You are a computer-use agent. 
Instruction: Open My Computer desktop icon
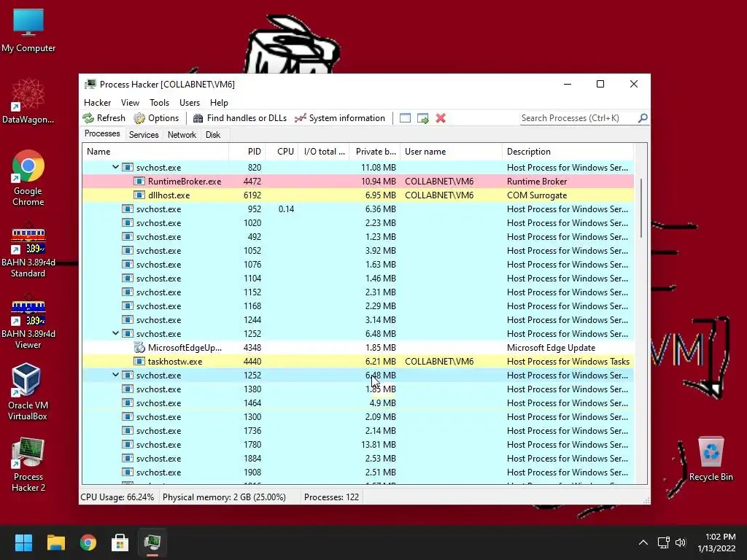click(28, 31)
